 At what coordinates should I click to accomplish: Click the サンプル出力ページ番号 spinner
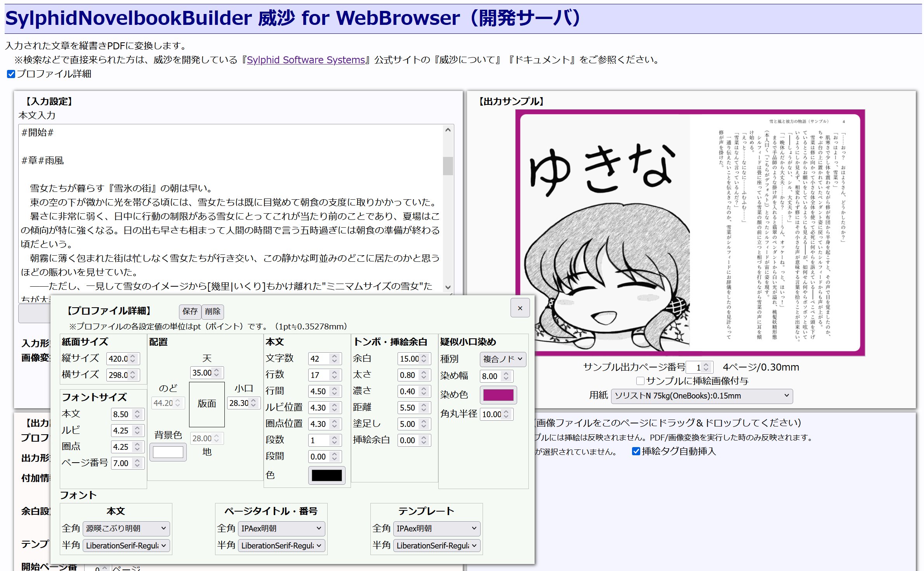pyautogui.click(x=706, y=367)
